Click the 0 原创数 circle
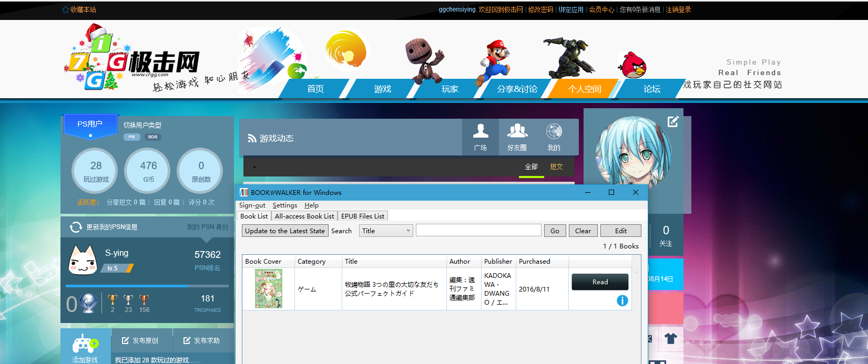The width and height of the screenshot is (868, 364). [x=201, y=171]
